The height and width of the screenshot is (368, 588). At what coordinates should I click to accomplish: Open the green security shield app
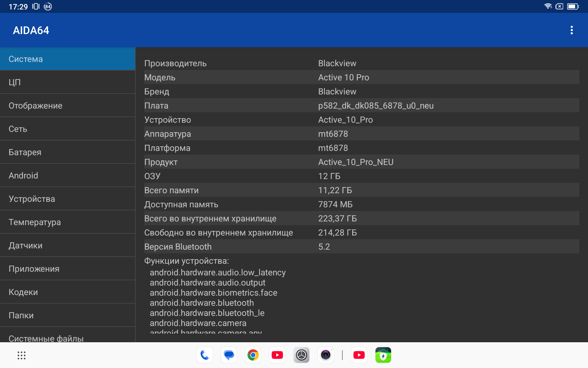click(383, 355)
